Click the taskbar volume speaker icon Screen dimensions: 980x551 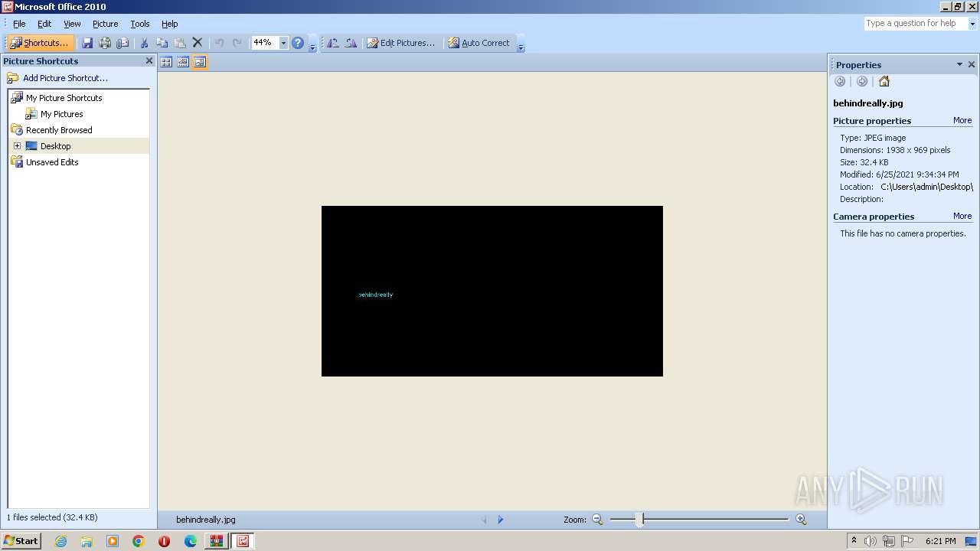tap(871, 541)
